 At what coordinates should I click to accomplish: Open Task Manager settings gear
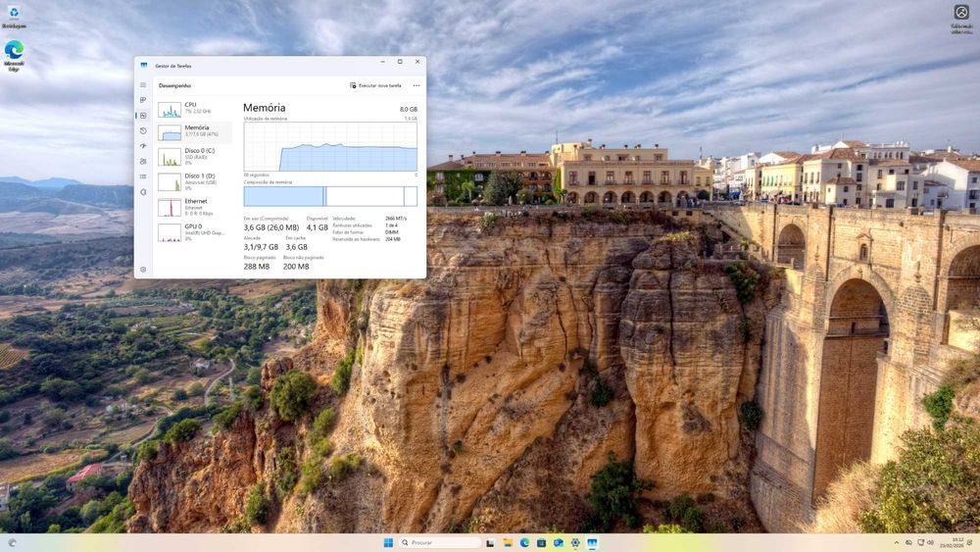point(143,270)
